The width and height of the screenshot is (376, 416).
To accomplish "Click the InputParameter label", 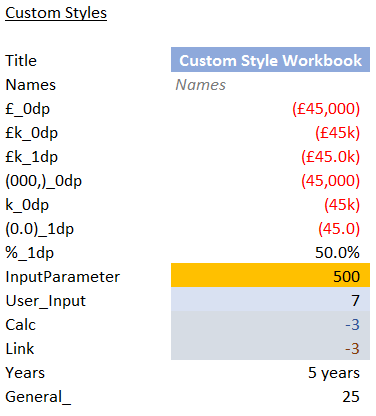I will [x=63, y=277].
